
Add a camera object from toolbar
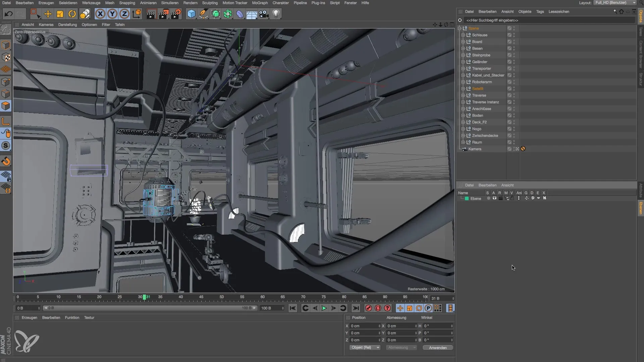click(x=264, y=14)
